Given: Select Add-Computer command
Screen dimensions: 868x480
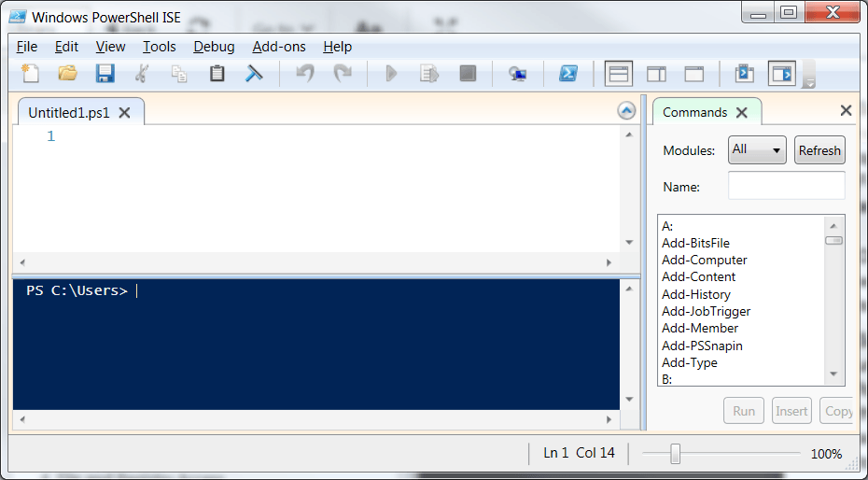Looking at the screenshot, I should (704, 260).
